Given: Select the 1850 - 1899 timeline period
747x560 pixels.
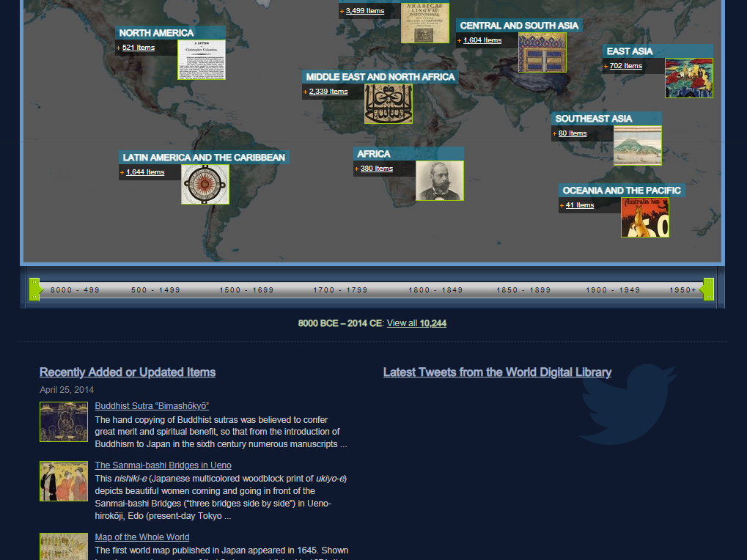Looking at the screenshot, I should tap(523, 290).
